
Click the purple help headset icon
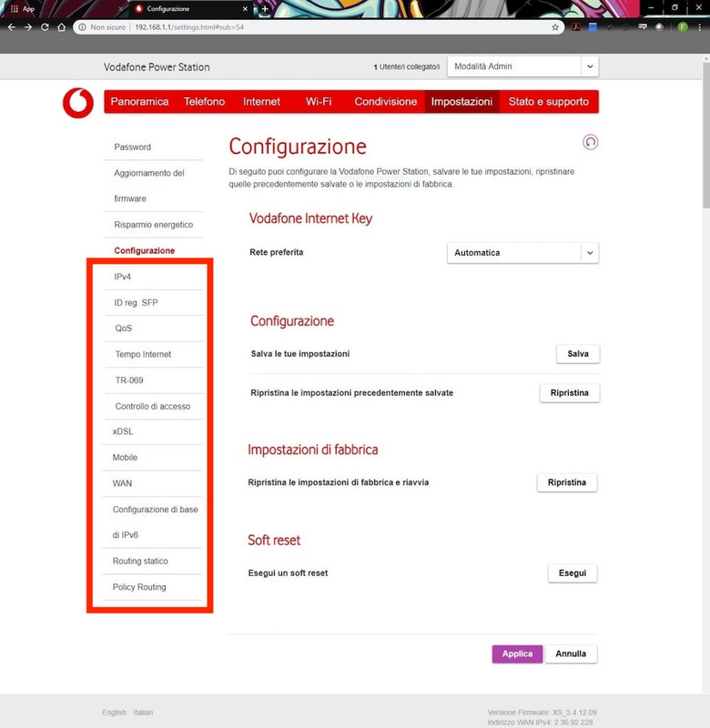[x=590, y=142]
